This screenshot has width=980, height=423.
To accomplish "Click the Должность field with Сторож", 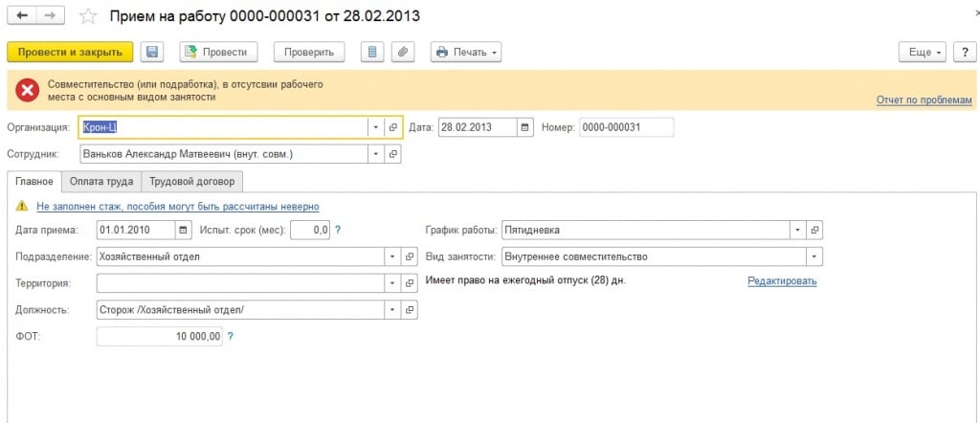I will 240,310.
